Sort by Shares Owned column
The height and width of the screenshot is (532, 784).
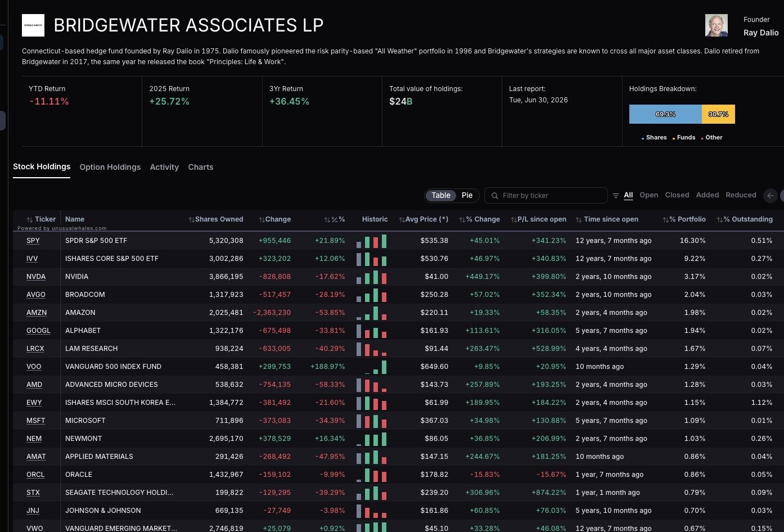pyautogui.click(x=215, y=219)
